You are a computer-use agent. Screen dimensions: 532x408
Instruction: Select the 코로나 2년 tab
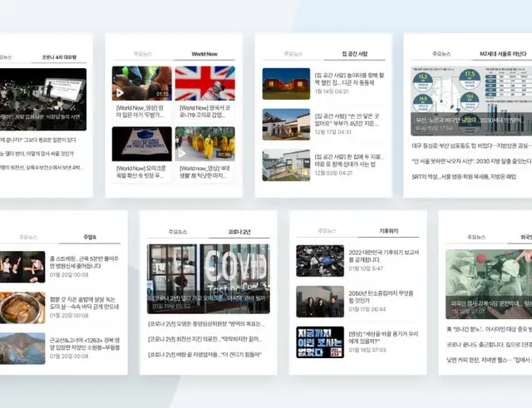(239, 232)
